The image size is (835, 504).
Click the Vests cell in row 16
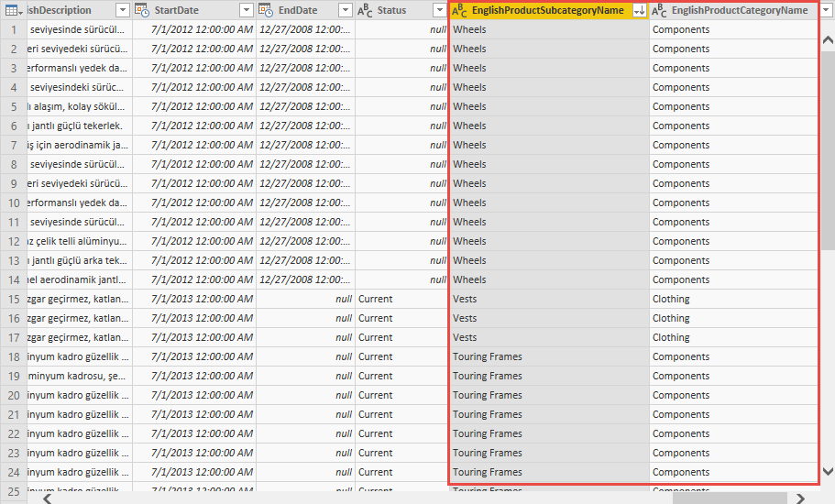coord(465,318)
